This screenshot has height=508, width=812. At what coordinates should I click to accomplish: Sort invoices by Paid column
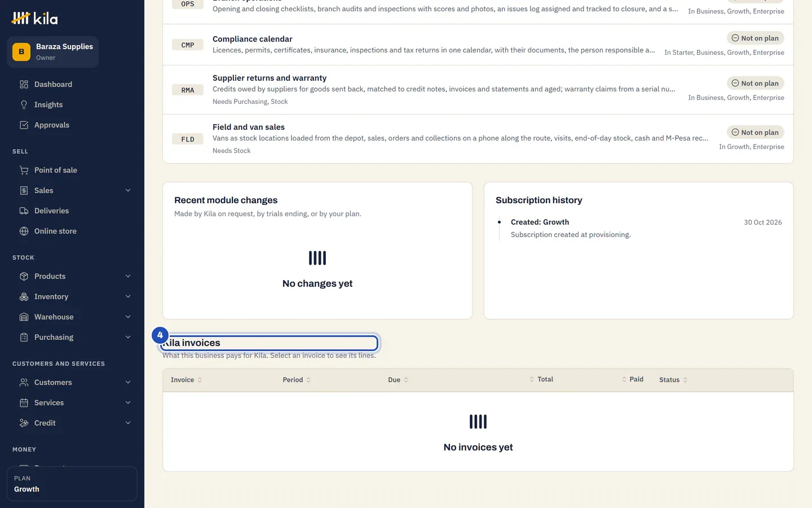[633, 379]
